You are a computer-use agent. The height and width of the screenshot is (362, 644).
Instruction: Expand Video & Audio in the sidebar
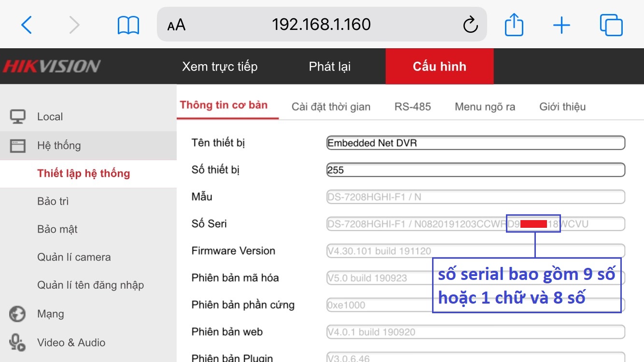tap(71, 342)
